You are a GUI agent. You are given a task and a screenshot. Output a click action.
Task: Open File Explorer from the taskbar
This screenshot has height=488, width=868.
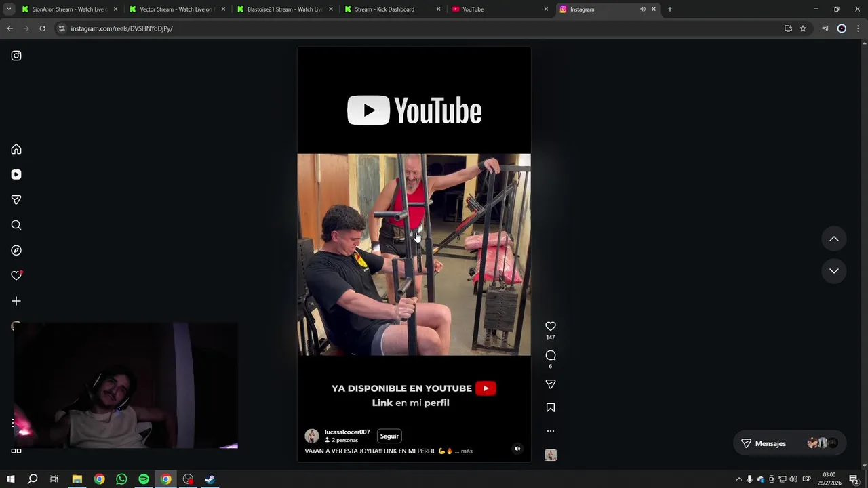point(77,479)
